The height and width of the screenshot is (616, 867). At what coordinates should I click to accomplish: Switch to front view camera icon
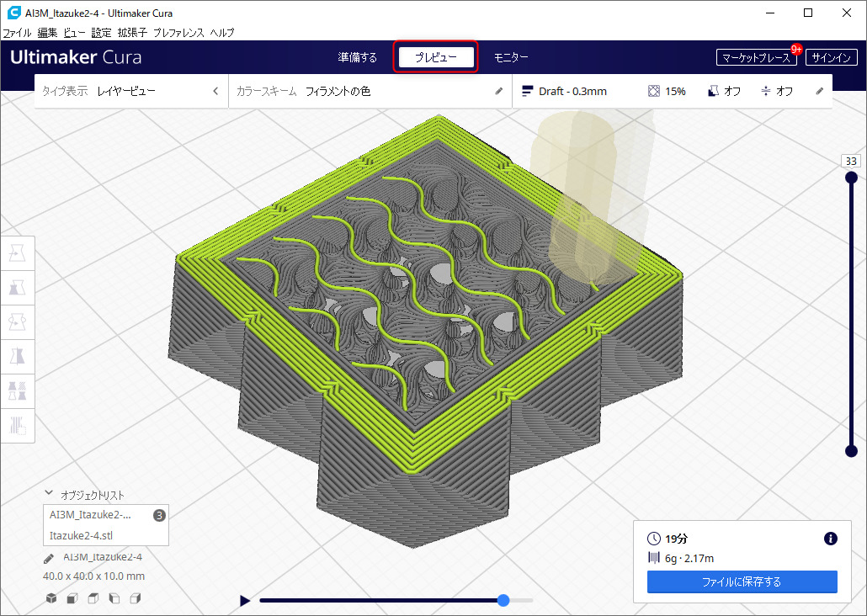pyautogui.click(x=72, y=598)
